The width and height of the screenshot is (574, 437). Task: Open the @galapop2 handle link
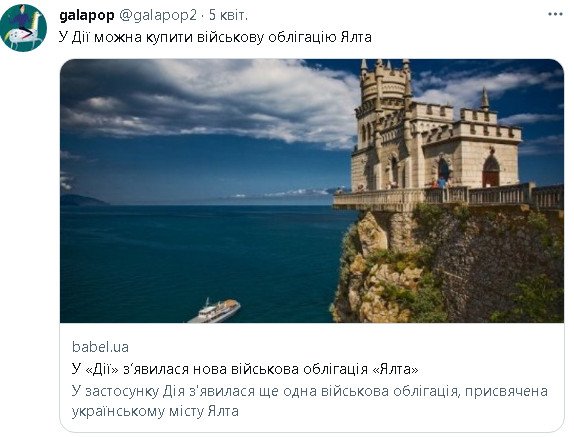pyautogui.click(x=158, y=15)
